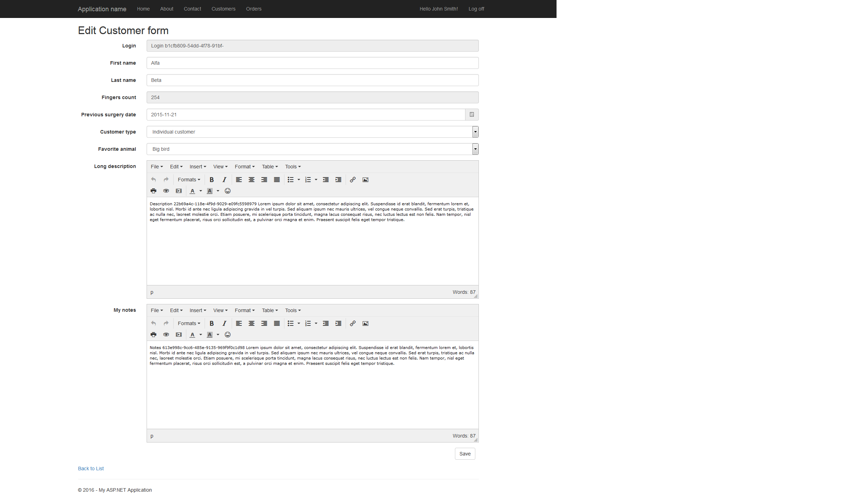The width and height of the screenshot is (861, 504).
Task: Click the Undo icon in Long description toolbar
Action: coord(154,179)
